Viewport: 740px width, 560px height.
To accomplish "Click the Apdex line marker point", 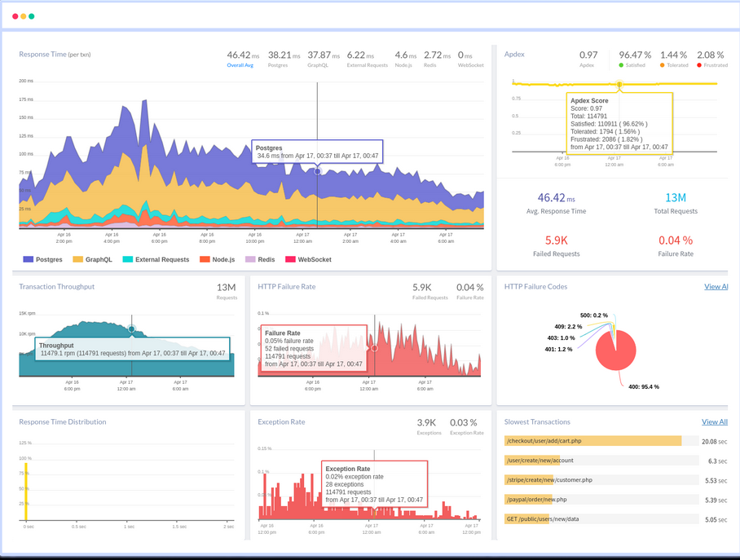I will [619, 84].
